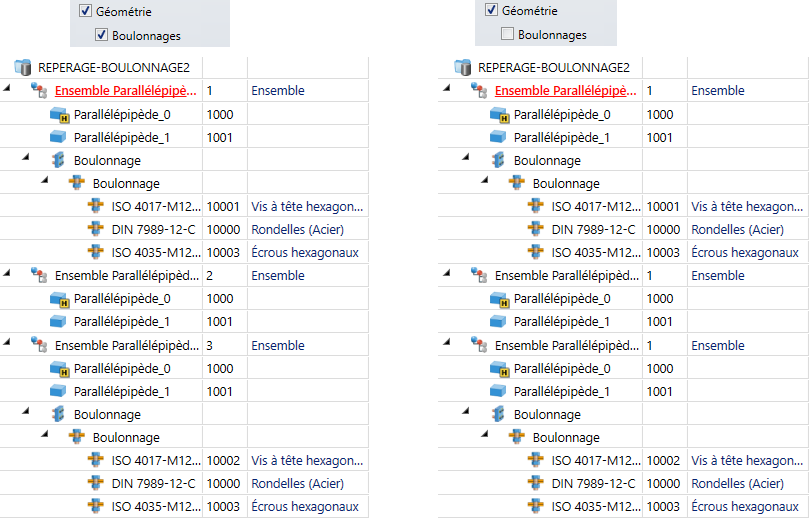Click red underlined Ensemble link in right tree
Image resolution: width=809 pixels, height=532 pixels.
click(565, 91)
